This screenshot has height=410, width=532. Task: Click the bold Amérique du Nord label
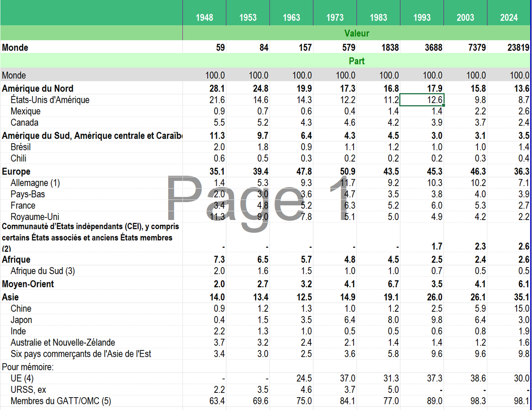[x=38, y=89]
